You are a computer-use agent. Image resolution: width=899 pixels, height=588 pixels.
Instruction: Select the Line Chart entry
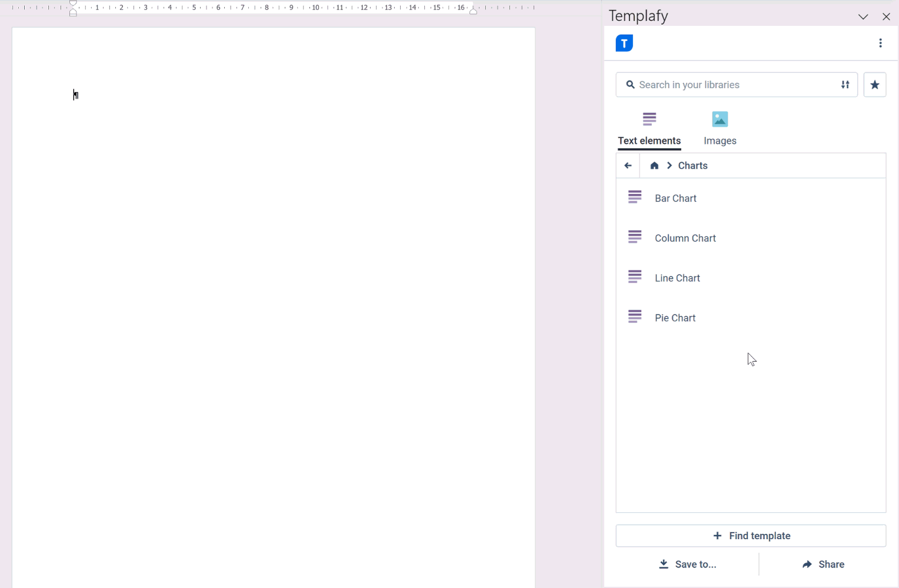677,278
